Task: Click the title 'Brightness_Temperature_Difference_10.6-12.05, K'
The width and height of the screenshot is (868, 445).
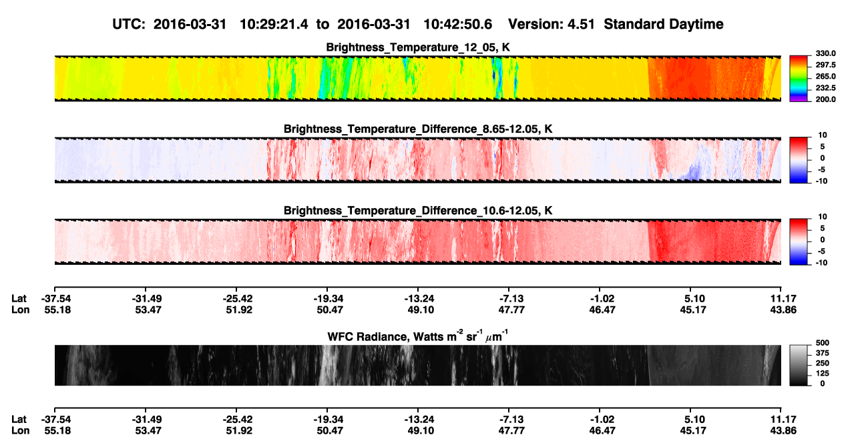Action: 418,211
